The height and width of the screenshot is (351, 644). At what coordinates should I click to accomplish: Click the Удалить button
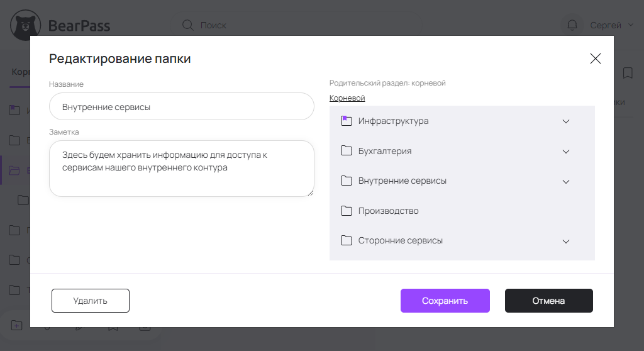[91, 301]
